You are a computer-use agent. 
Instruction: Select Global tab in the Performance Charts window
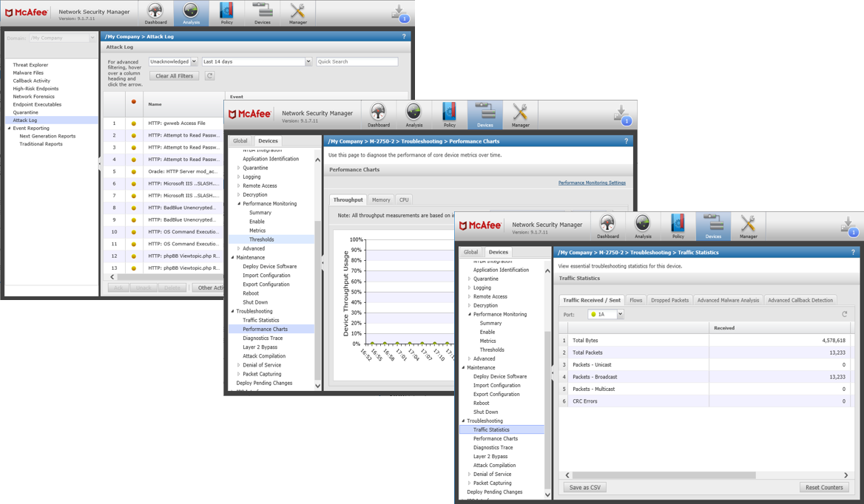click(240, 141)
